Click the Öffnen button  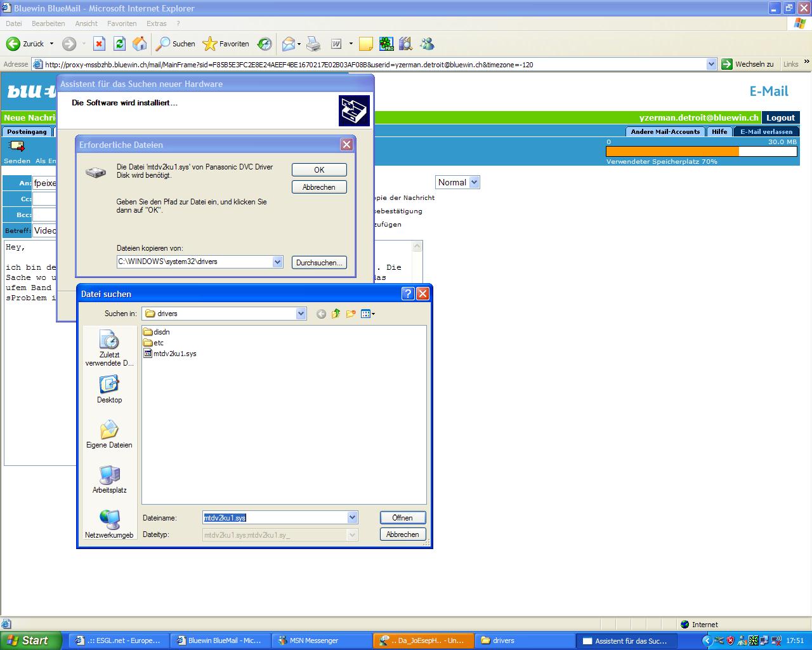402,518
